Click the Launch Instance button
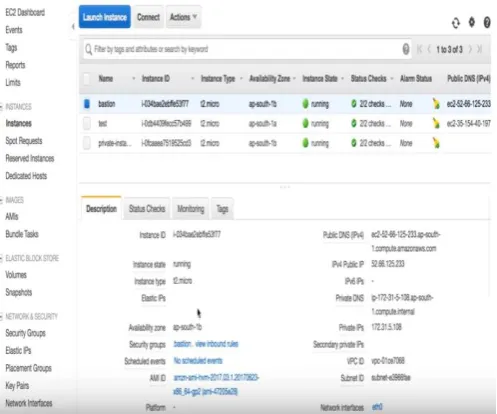497x414 pixels. click(x=105, y=17)
